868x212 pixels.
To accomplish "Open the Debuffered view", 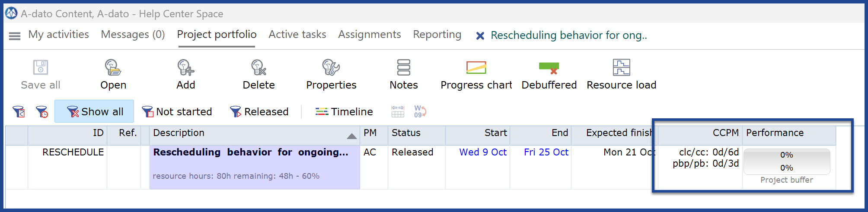I will [549, 68].
